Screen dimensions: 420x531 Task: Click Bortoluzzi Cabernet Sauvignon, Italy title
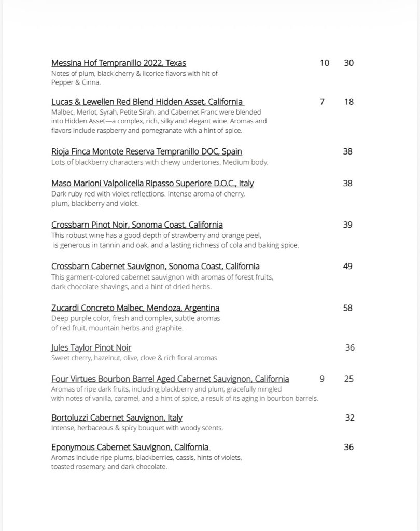coord(117,418)
